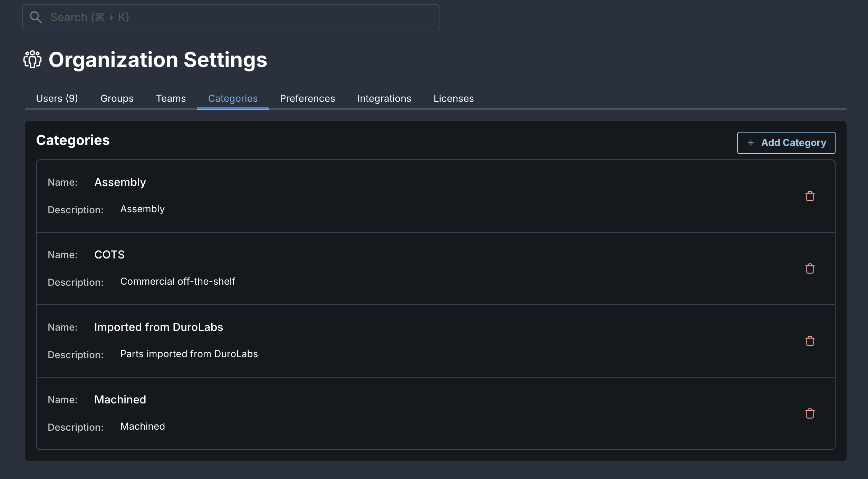Image resolution: width=868 pixels, height=479 pixels.
Task: Focus the Search input field
Action: tap(242, 17)
